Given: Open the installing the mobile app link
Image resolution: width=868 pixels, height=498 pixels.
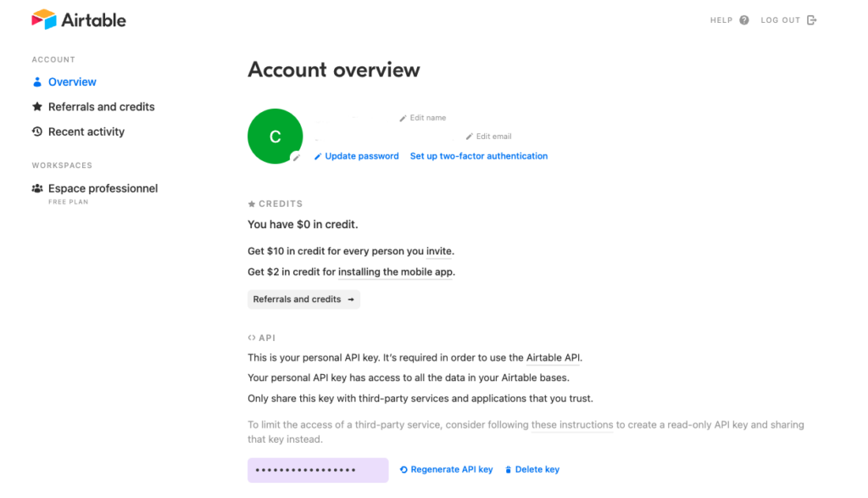Looking at the screenshot, I should 396,272.
